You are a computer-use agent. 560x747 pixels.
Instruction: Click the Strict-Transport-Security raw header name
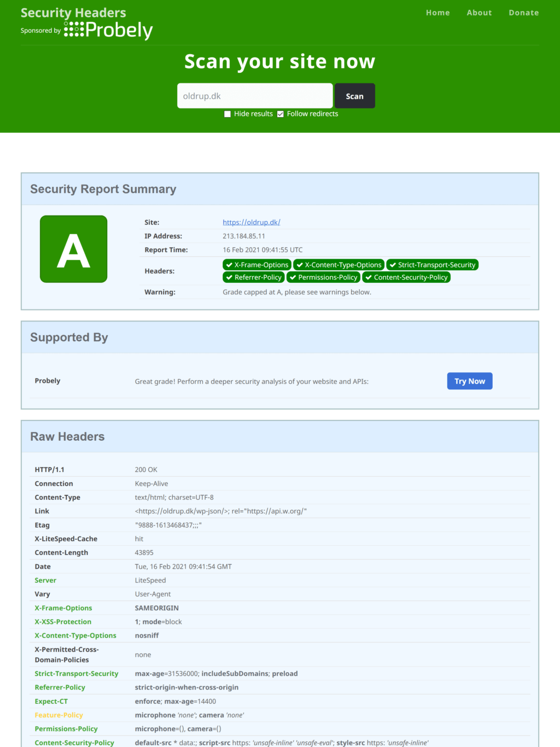tap(77, 674)
